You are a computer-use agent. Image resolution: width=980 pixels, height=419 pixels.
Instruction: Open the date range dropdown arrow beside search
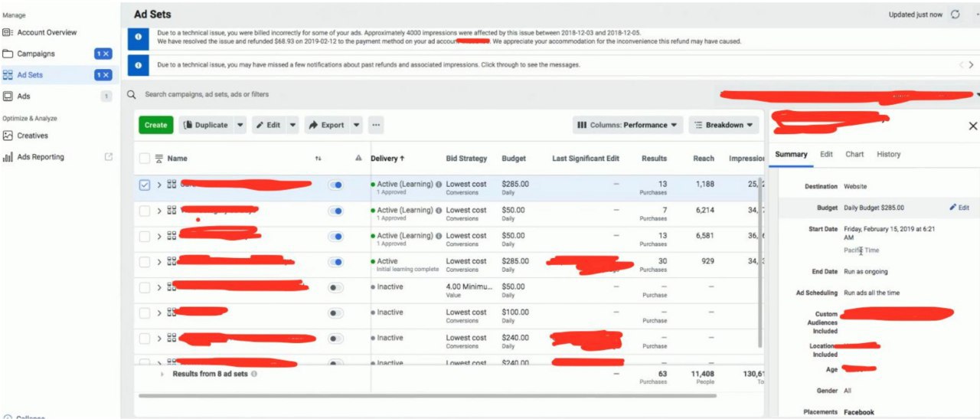pyautogui.click(x=978, y=95)
